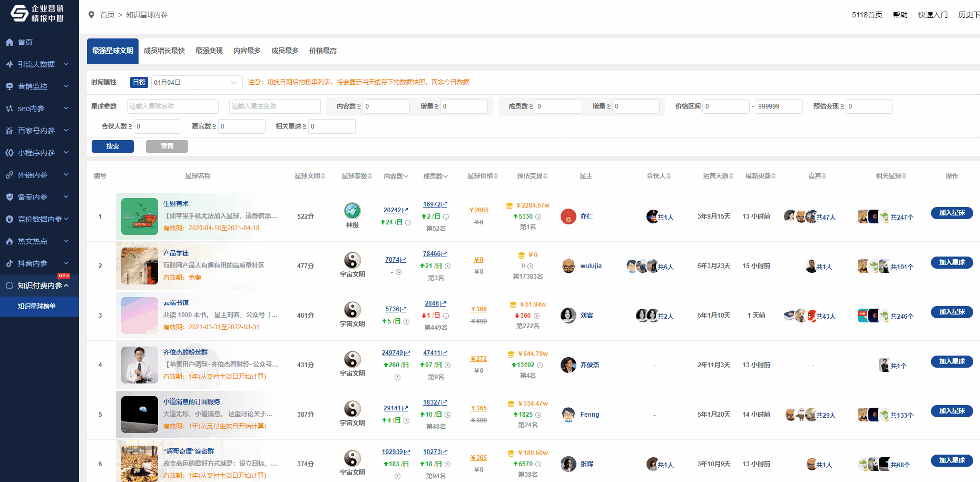Click the blue 搜索 button
This screenshot has width=980, height=482.
[x=113, y=146]
